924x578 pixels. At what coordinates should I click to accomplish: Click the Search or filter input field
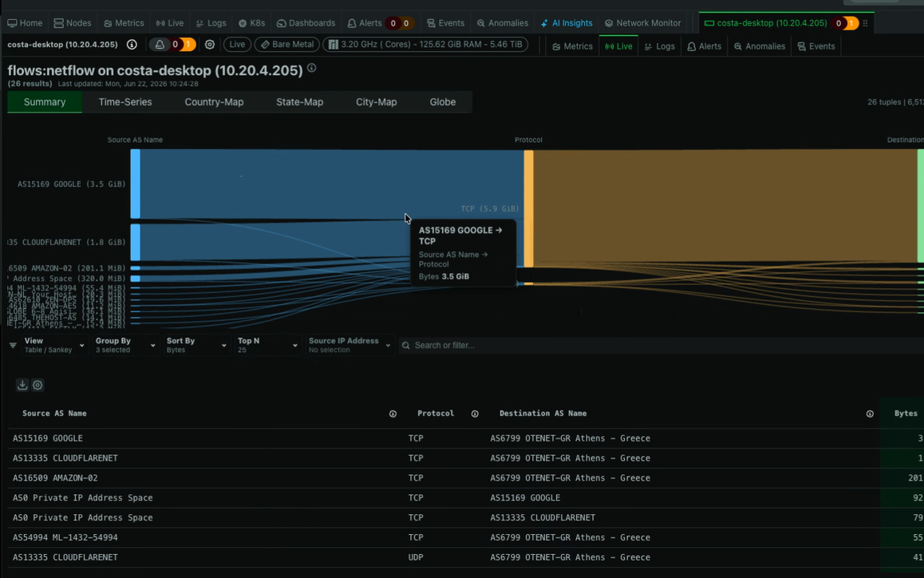point(660,345)
